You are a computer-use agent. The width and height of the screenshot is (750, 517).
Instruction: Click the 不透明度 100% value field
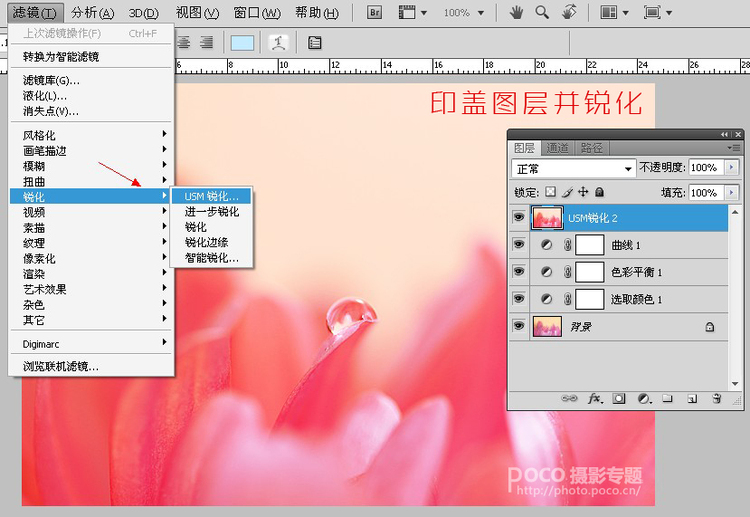[x=706, y=167]
